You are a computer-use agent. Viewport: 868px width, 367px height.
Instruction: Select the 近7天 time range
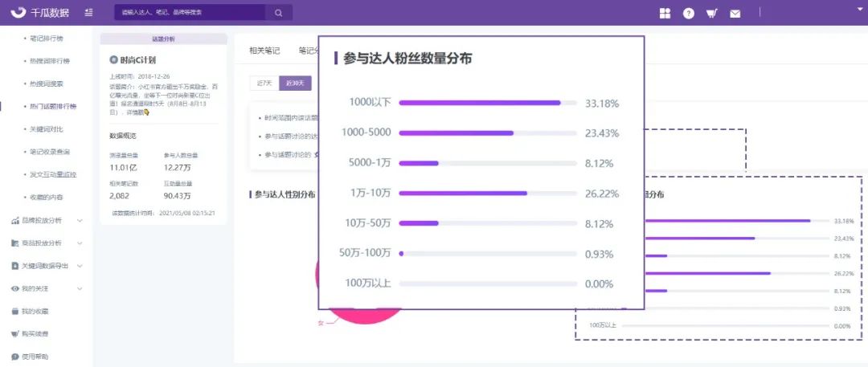pyautogui.click(x=264, y=83)
